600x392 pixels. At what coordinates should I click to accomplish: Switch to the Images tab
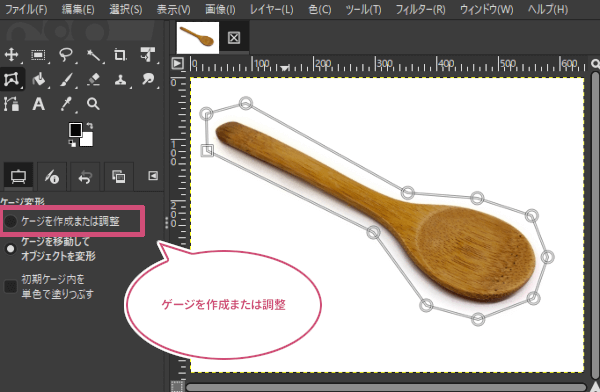coord(119,176)
